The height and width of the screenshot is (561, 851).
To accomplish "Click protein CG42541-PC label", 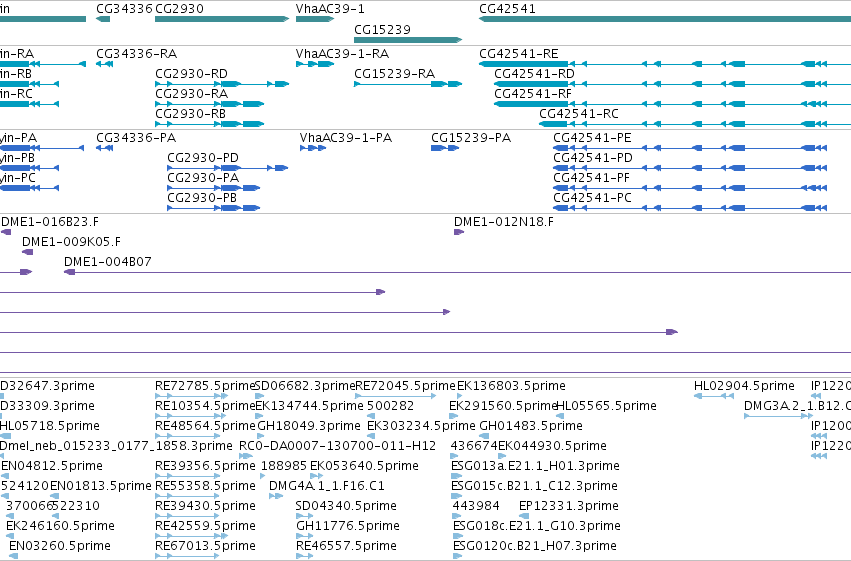I will tap(592, 198).
